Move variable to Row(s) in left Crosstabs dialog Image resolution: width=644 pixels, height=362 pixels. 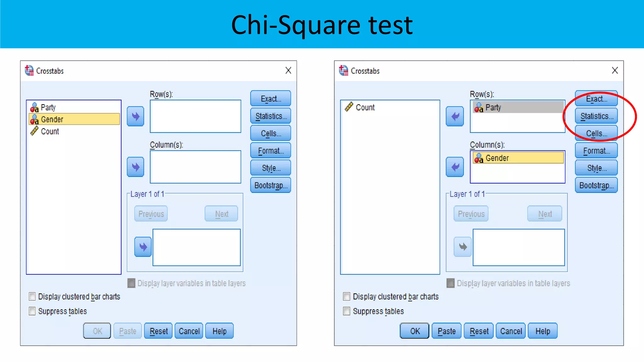136,116
